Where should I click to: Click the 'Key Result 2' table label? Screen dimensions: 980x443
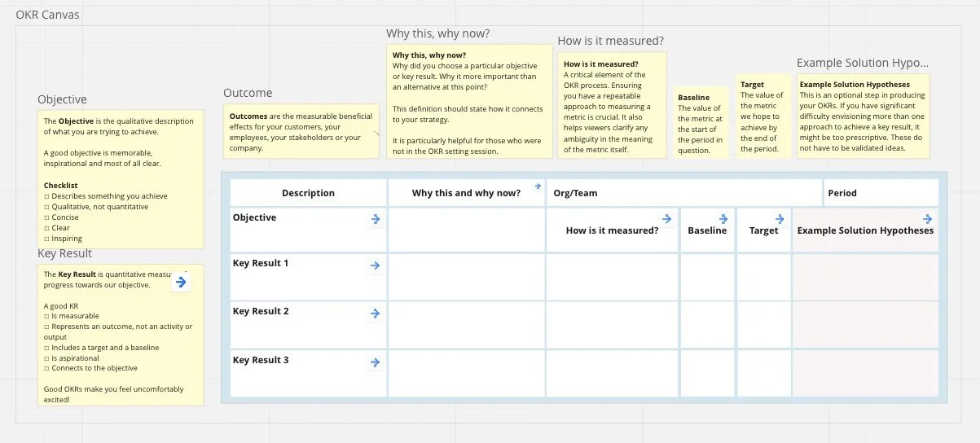(x=261, y=311)
